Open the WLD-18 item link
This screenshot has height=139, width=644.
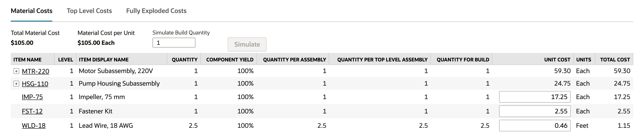tap(34, 126)
